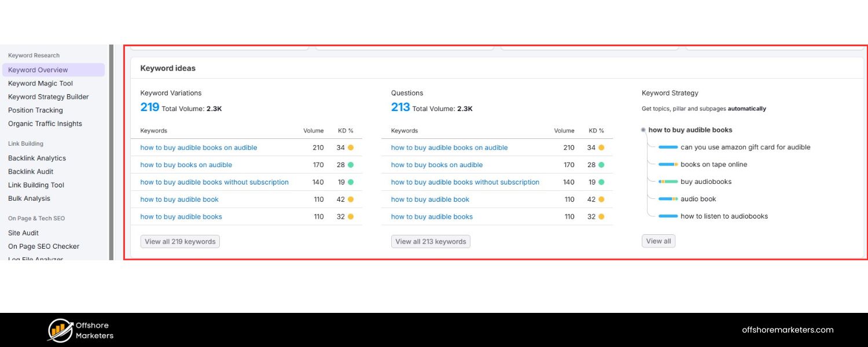This screenshot has width=868, height=347.
Task: Open the Keyword Magic Tool
Action: click(41, 83)
